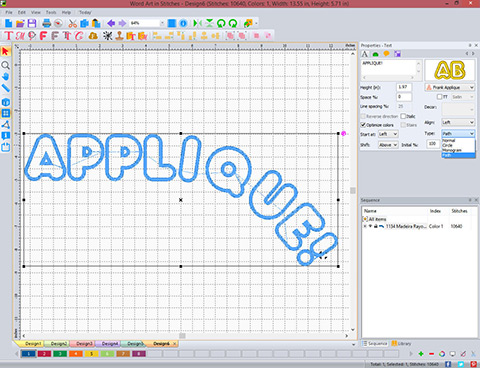Image resolution: width=480 pixels, height=368 pixels.
Task: Select the monogram text tool
Action: pyautogui.click(x=20, y=35)
